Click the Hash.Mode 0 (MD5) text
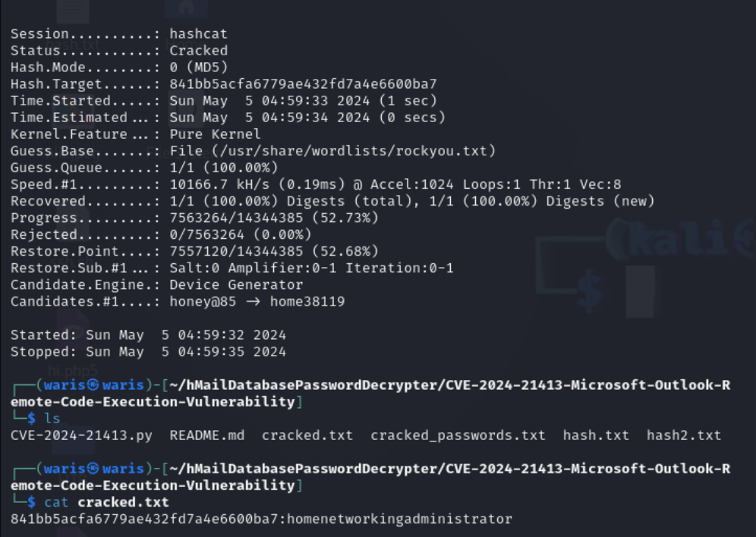 click(199, 67)
